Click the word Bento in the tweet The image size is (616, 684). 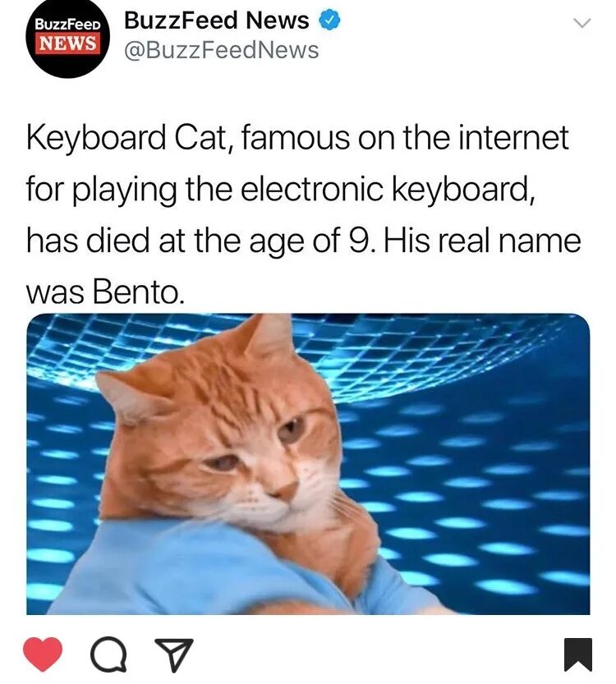tap(138, 292)
